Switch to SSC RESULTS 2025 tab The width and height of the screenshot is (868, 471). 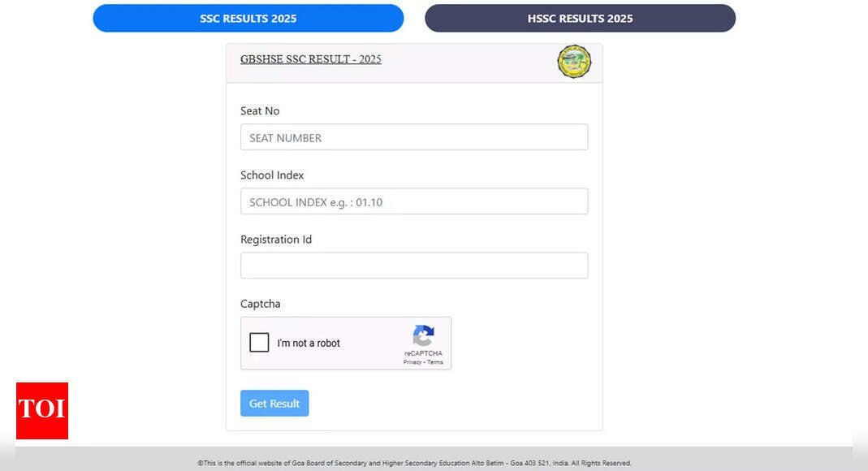coord(248,18)
